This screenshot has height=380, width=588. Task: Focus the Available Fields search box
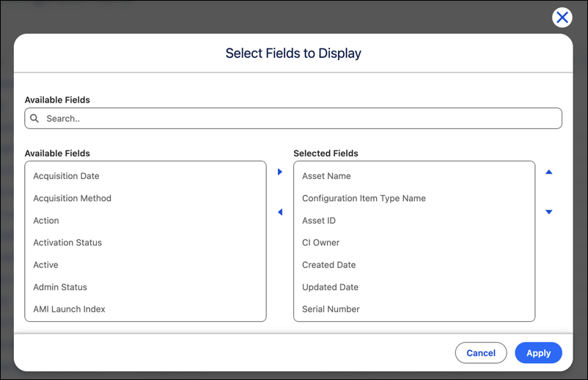[293, 119]
